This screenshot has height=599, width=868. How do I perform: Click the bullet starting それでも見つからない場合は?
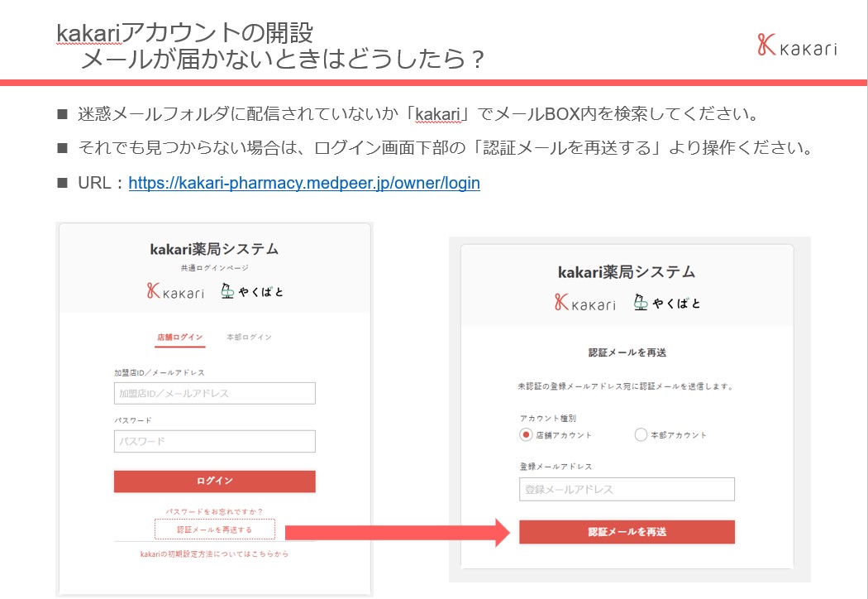coord(445,147)
